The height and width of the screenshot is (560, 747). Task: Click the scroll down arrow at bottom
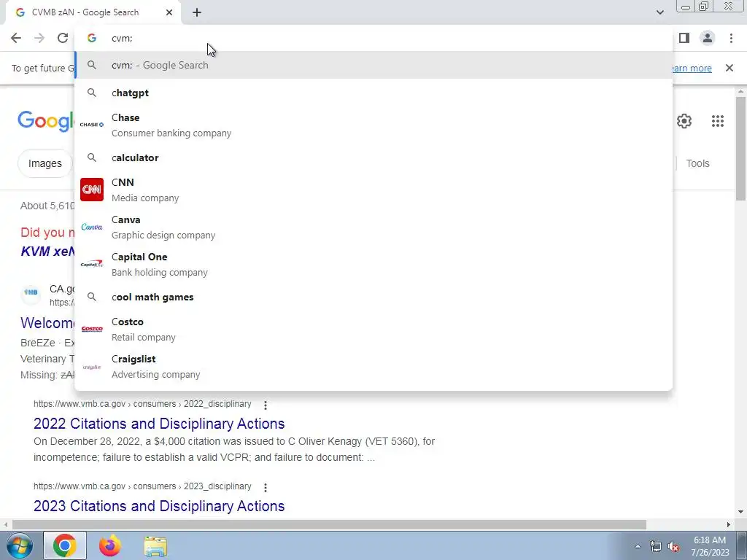741,512
